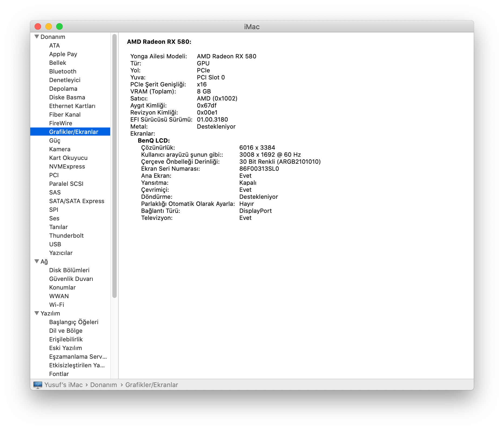Collapse the Donanım section triangle
Image resolution: width=504 pixels, height=430 pixels.
click(37, 37)
